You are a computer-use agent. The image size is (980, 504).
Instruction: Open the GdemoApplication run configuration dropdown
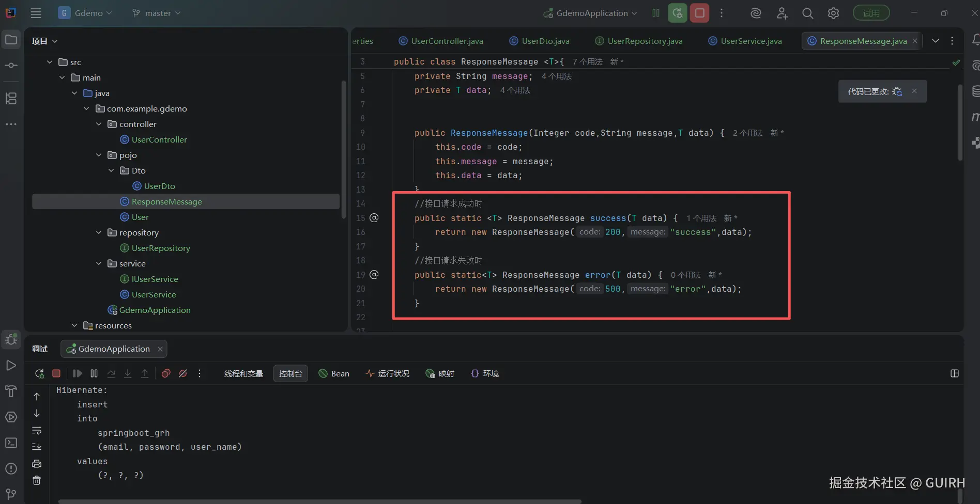(x=590, y=13)
